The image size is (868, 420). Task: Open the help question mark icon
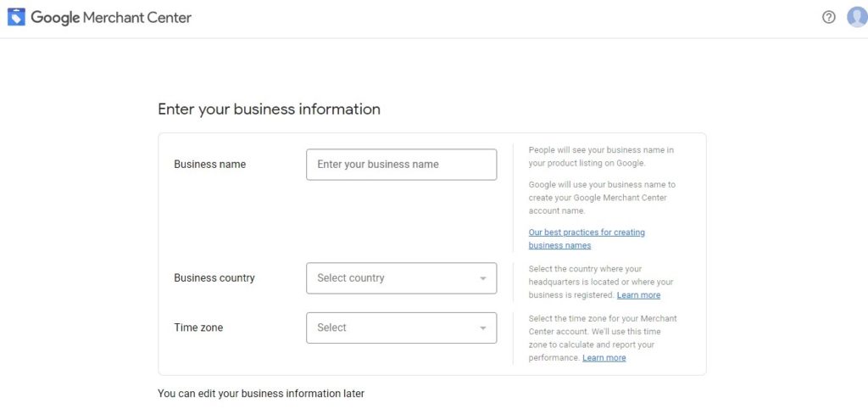click(x=828, y=17)
